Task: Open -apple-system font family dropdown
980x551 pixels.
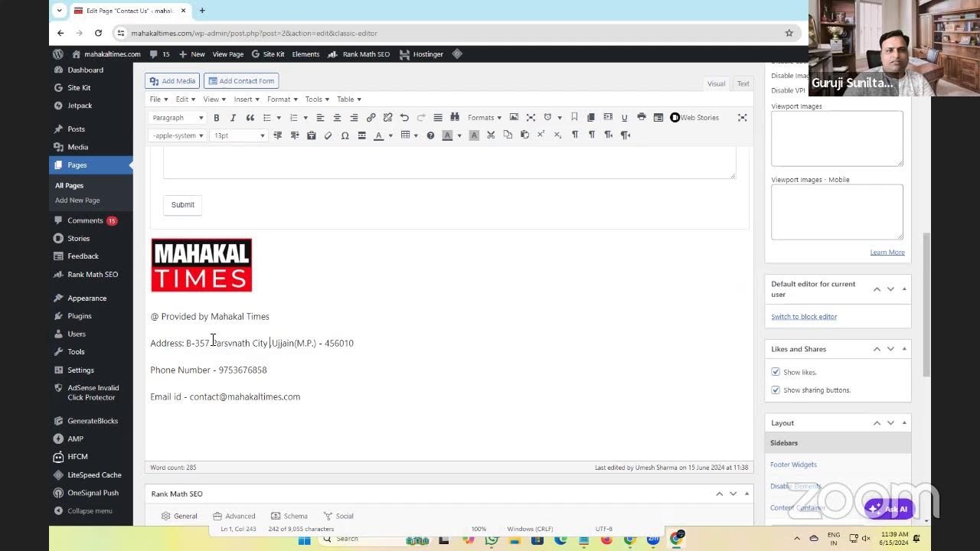Action: 178,135
